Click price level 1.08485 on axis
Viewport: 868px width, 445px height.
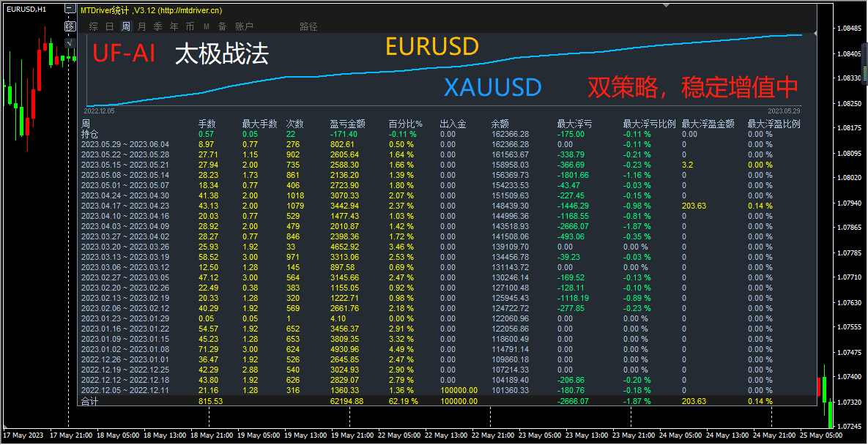pyautogui.click(x=849, y=29)
